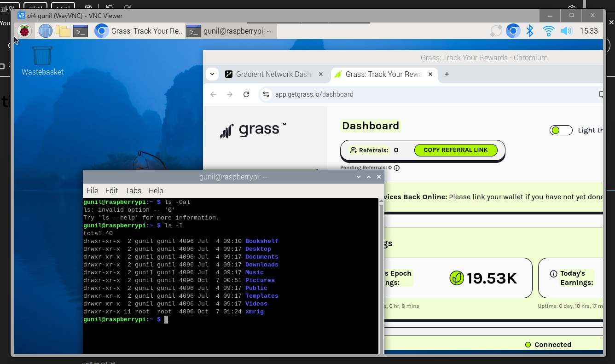The width and height of the screenshot is (615, 364).
Task: Click the Referrals person-plus icon
Action: pyautogui.click(x=354, y=150)
